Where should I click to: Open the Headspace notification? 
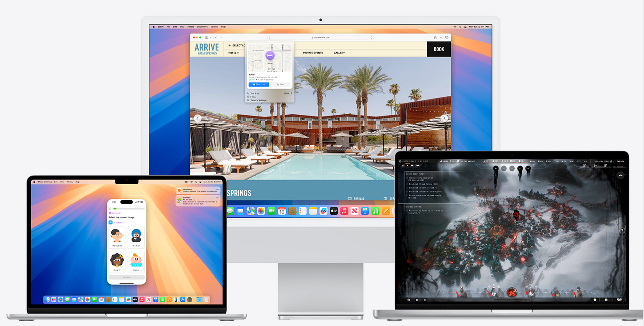[x=198, y=190]
